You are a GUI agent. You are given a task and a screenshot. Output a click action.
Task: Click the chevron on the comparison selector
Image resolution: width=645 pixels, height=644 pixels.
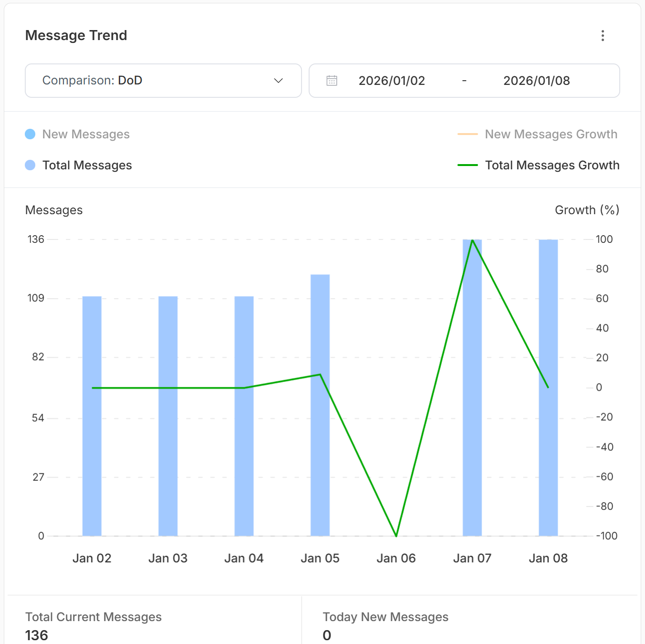pyautogui.click(x=278, y=81)
